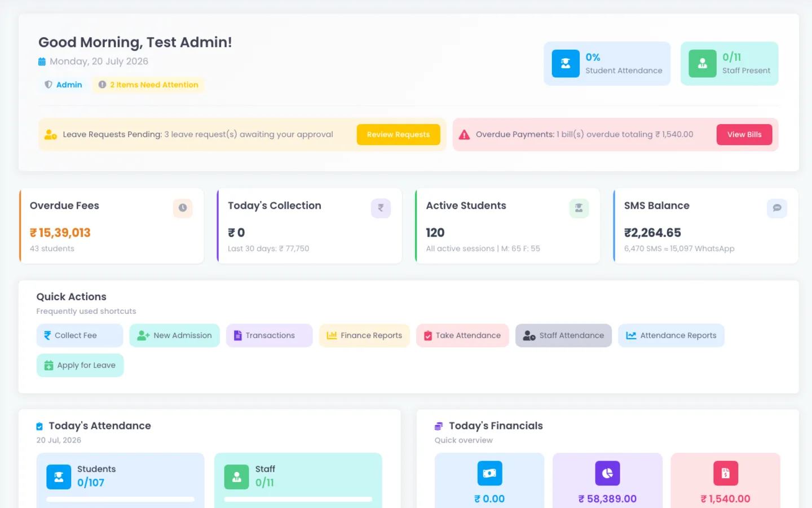Click the Student Attendance graduate icon in header

(566, 64)
